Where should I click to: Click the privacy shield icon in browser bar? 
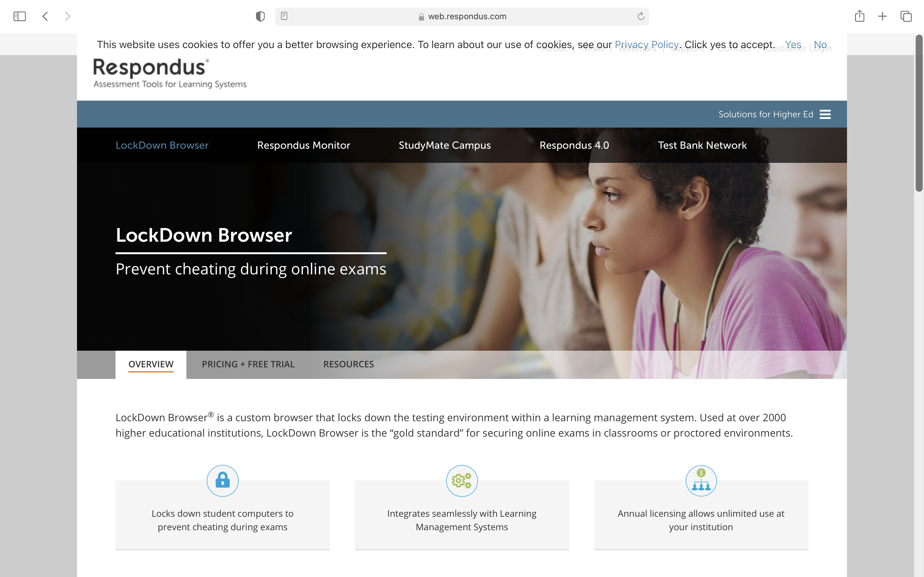260,17
